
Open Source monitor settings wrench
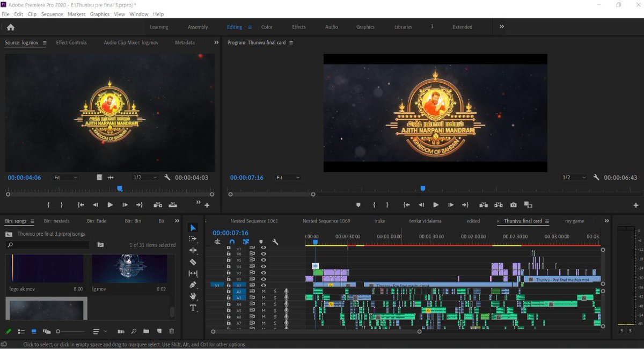click(x=167, y=177)
